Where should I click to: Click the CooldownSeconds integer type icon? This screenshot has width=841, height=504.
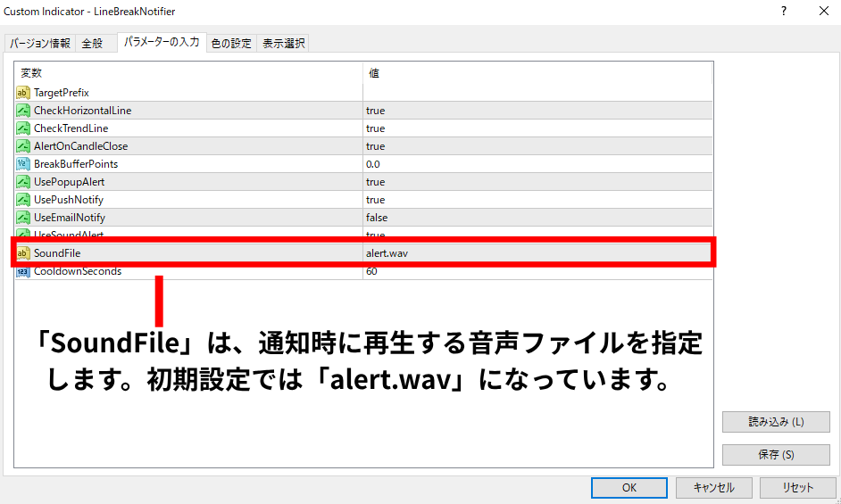(23, 271)
